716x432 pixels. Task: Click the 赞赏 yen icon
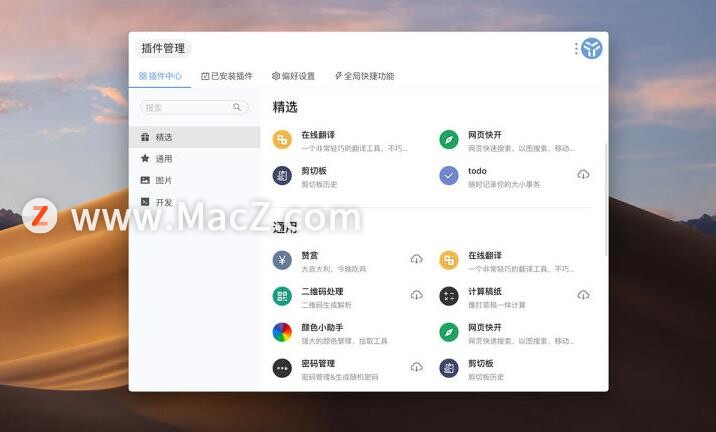click(x=282, y=260)
